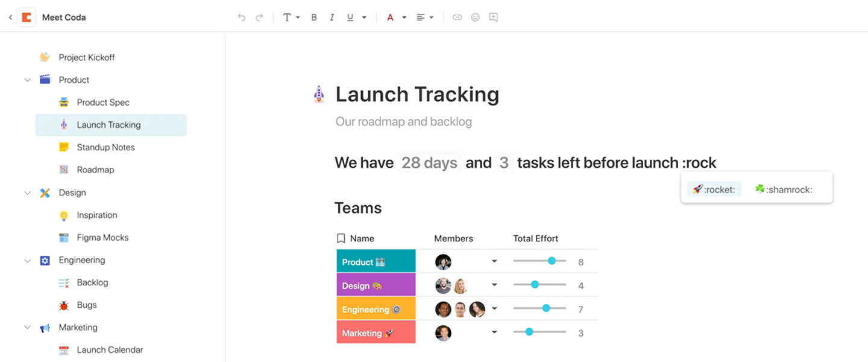
Task: Click the back arrow beside Coda logo
Action: [x=10, y=17]
